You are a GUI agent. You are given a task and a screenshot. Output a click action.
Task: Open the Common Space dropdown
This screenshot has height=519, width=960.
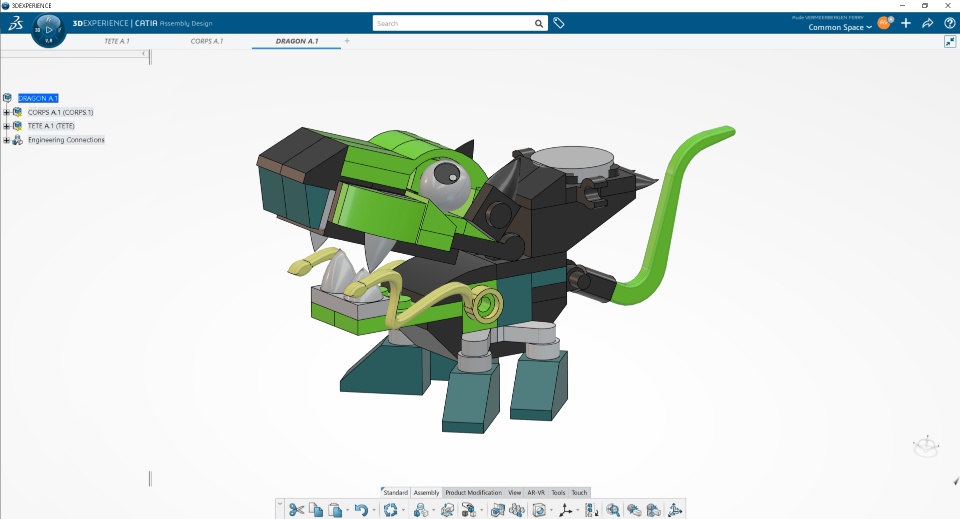click(x=840, y=27)
